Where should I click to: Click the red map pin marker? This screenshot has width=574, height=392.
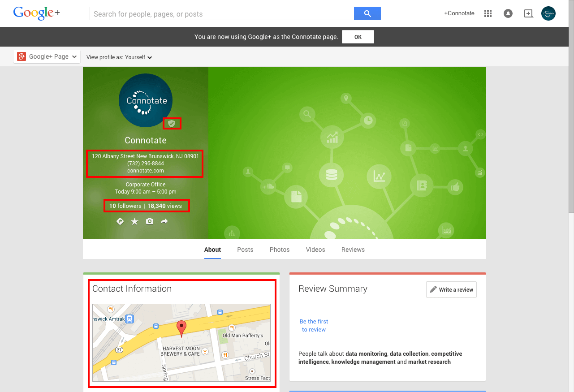[x=181, y=328]
